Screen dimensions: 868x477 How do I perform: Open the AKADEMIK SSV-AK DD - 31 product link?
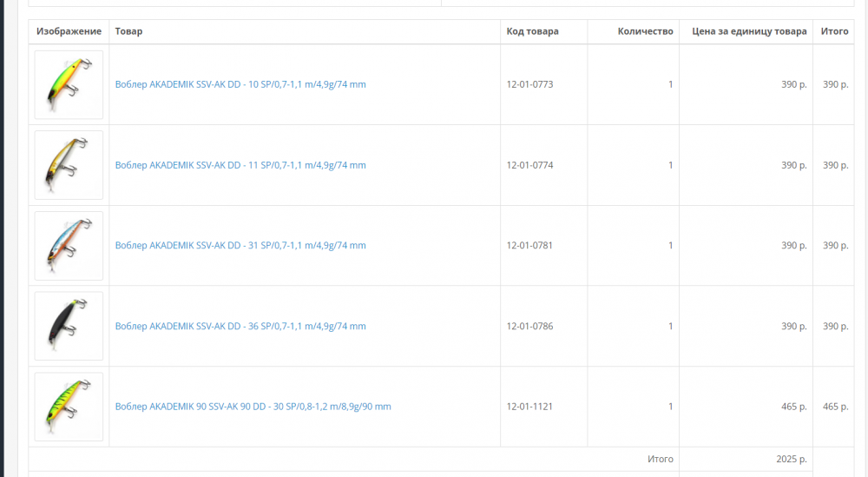point(240,245)
